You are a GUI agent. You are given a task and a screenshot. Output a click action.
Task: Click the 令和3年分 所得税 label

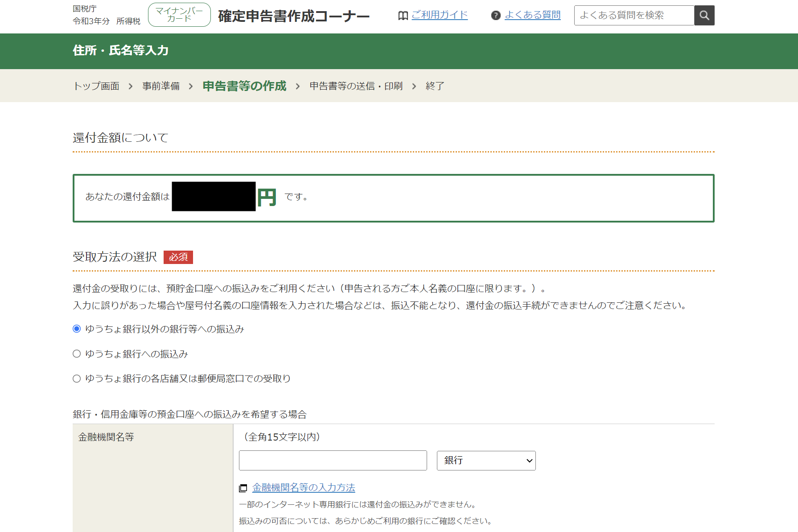[107, 21]
